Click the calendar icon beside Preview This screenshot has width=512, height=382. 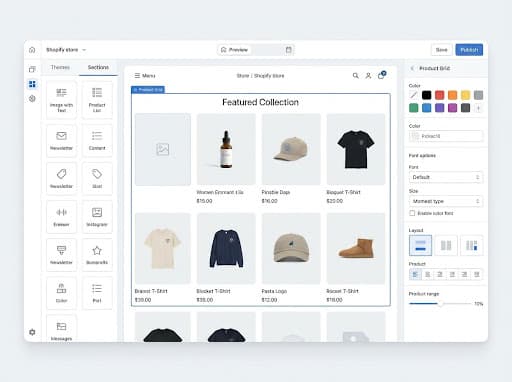tap(289, 50)
